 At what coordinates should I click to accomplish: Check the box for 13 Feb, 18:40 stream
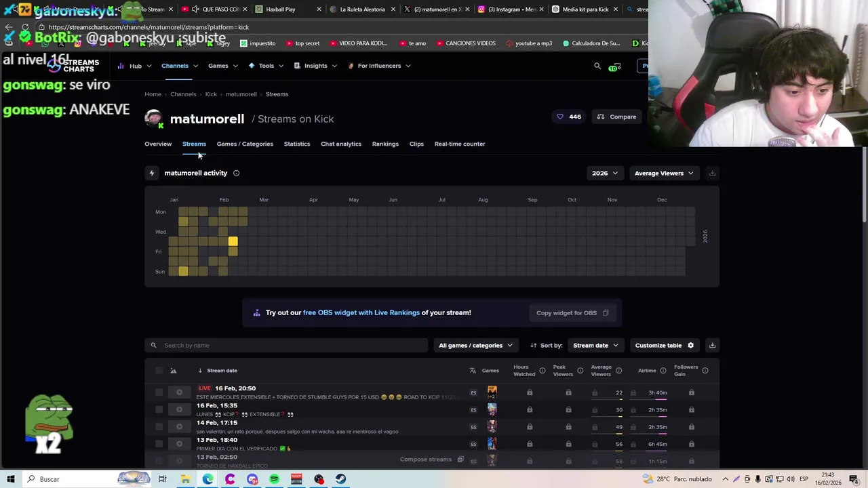point(159,444)
